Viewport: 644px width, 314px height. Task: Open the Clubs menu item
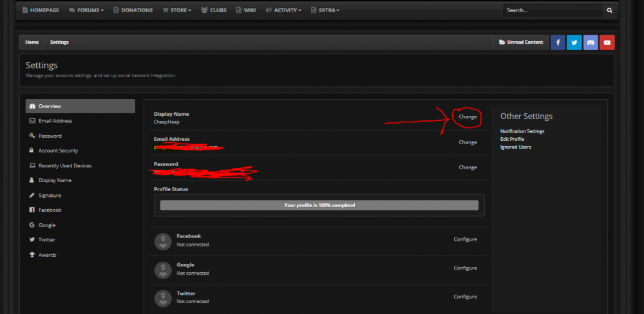point(214,10)
